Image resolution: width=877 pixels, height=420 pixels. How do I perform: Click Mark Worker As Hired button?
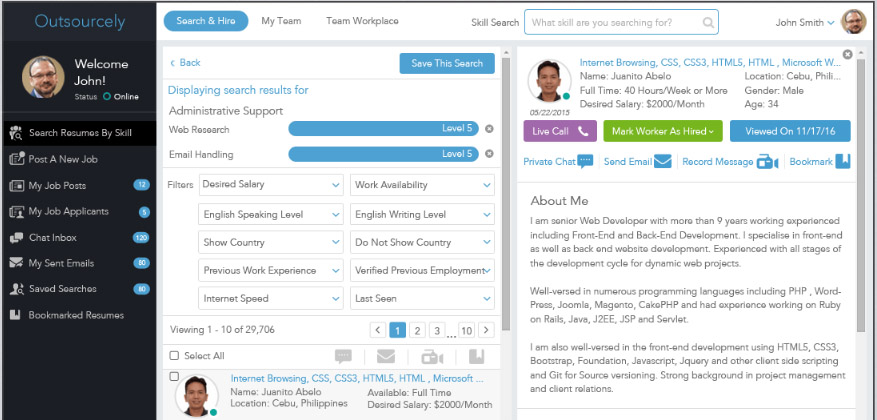(663, 131)
